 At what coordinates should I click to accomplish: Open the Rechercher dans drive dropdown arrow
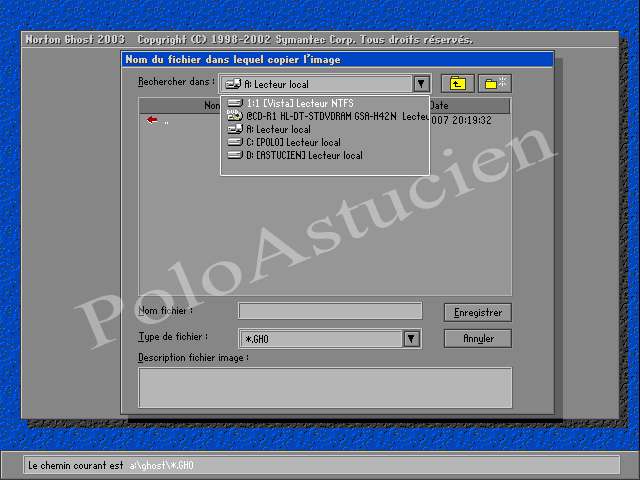click(x=421, y=84)
